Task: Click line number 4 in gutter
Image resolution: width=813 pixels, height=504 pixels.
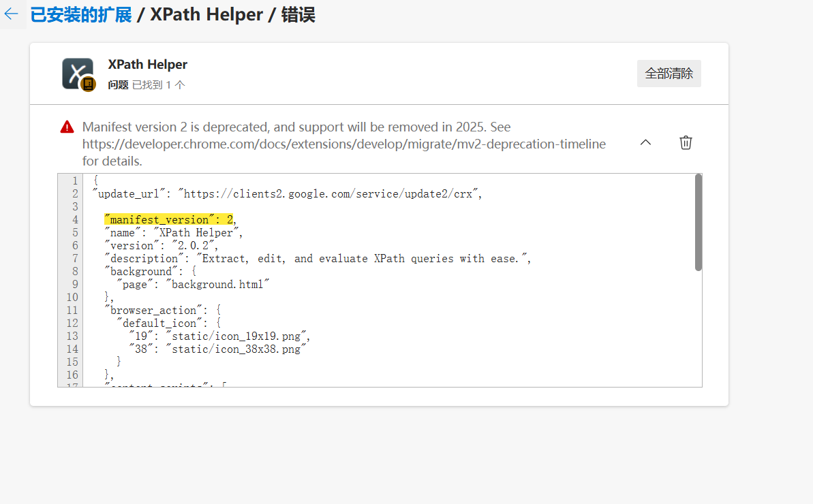Action: coord(75,219)
